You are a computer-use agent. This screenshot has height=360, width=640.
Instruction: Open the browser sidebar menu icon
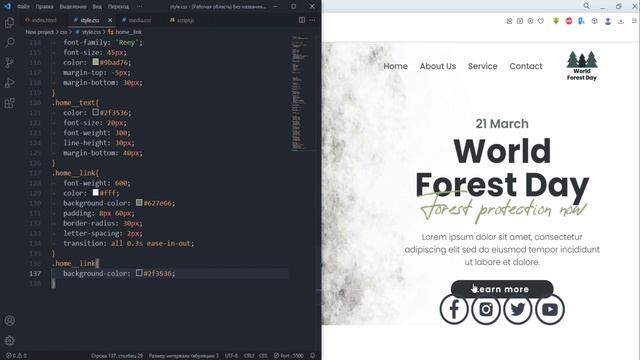point(634,21)
